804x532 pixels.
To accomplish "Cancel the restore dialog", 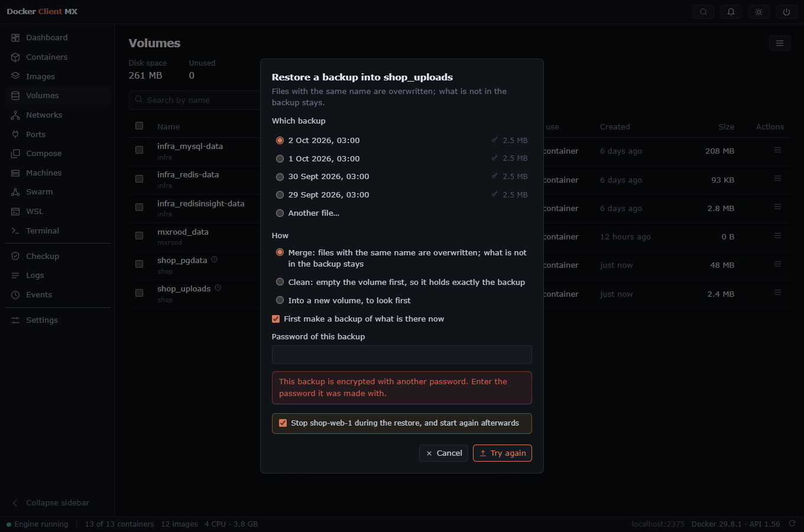I will [444, 453].
